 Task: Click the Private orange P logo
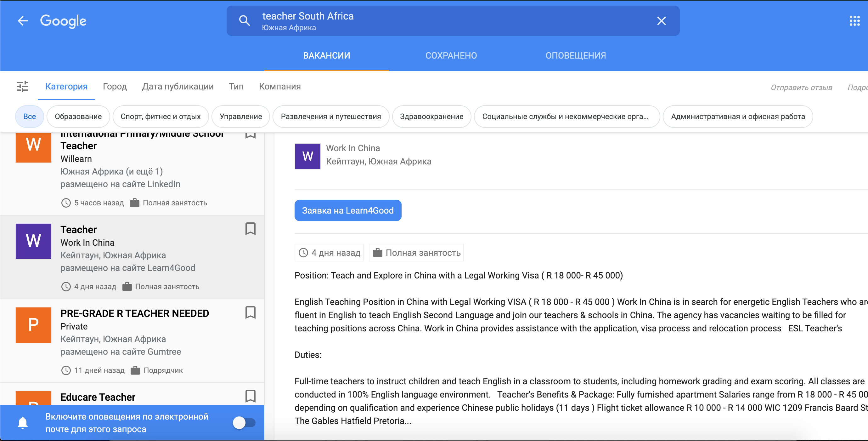33,325
